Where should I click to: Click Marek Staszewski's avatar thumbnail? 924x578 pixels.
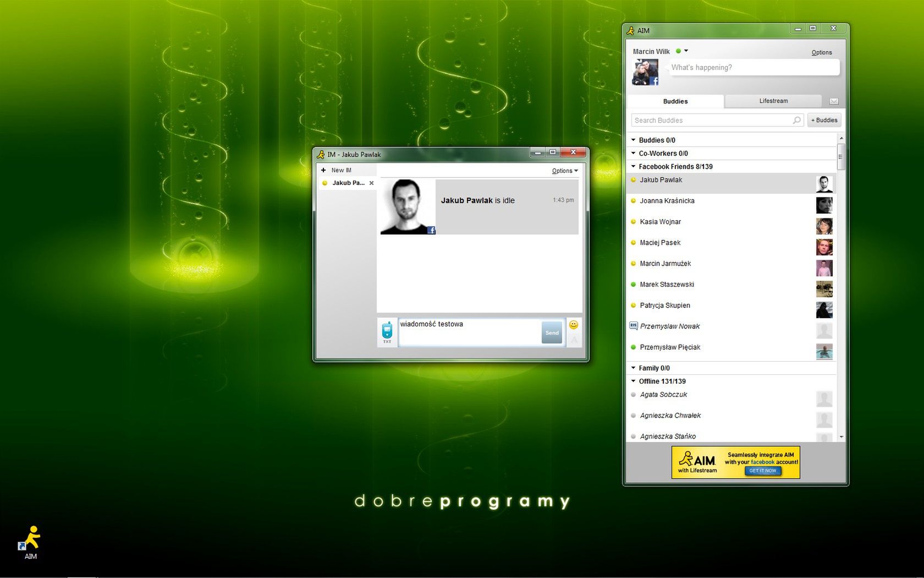pyautogui.click(x=824, y=288)
